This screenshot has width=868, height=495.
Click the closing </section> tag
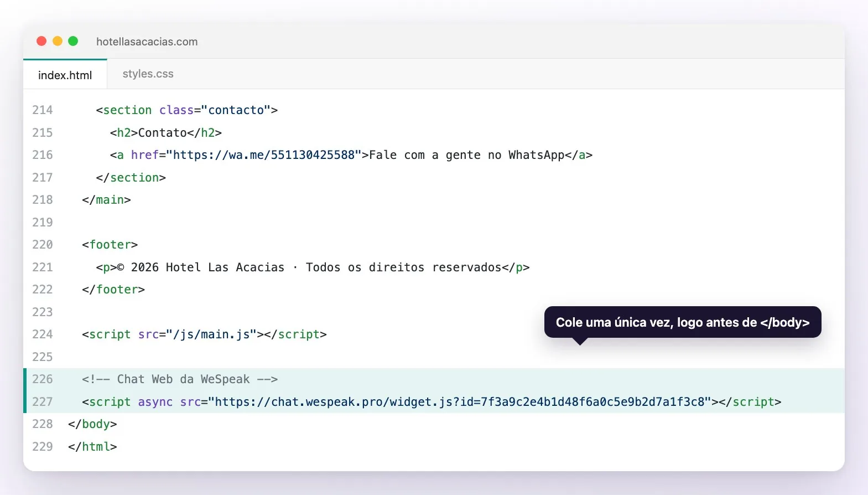click(x=131, y=178)
